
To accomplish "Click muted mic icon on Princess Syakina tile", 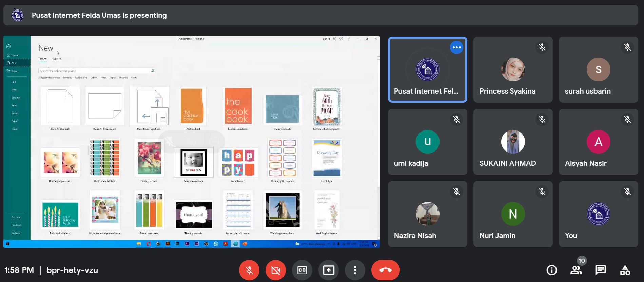I will (x=542, y=47).
